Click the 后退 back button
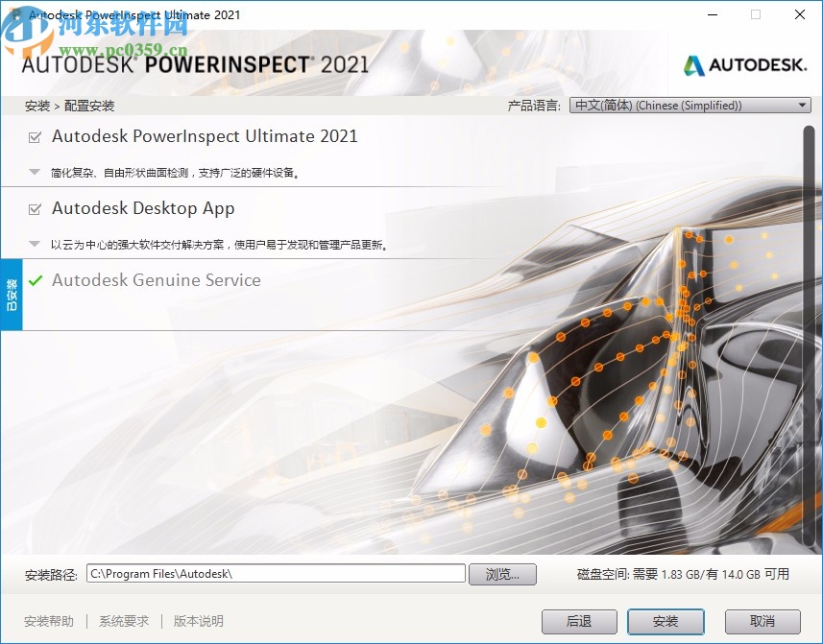Image resolution: width=823 pixels, height=644 pixels. click(579, 622)
